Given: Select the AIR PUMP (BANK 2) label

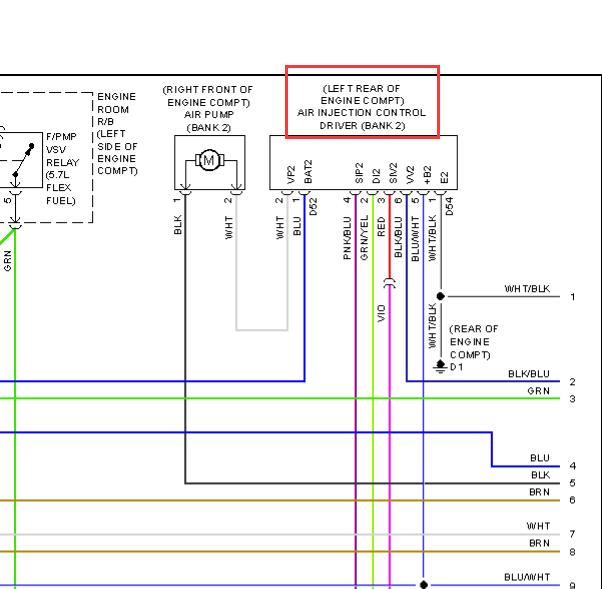Looking at the screenshot, I should [209, 121].
